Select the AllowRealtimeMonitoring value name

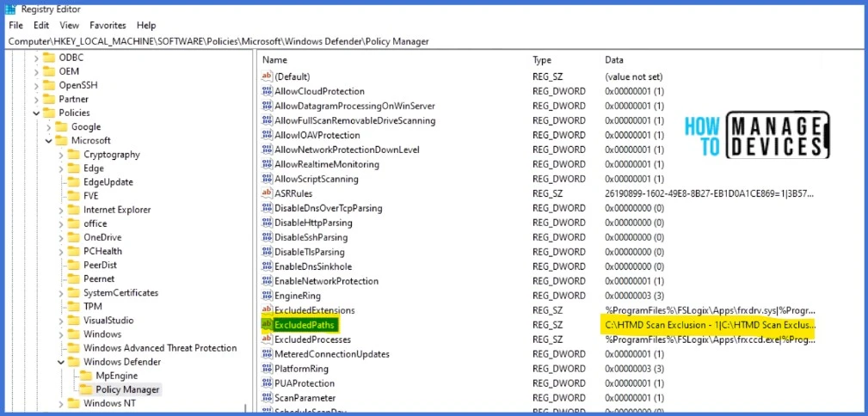click(x=327, y=164)
